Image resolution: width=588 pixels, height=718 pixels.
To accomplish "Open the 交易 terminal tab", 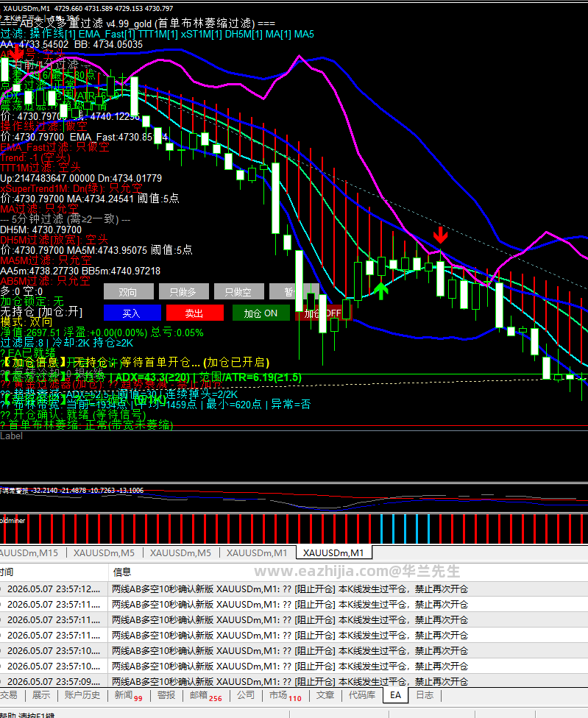I will pyautogui.click(x=9, y=695).
